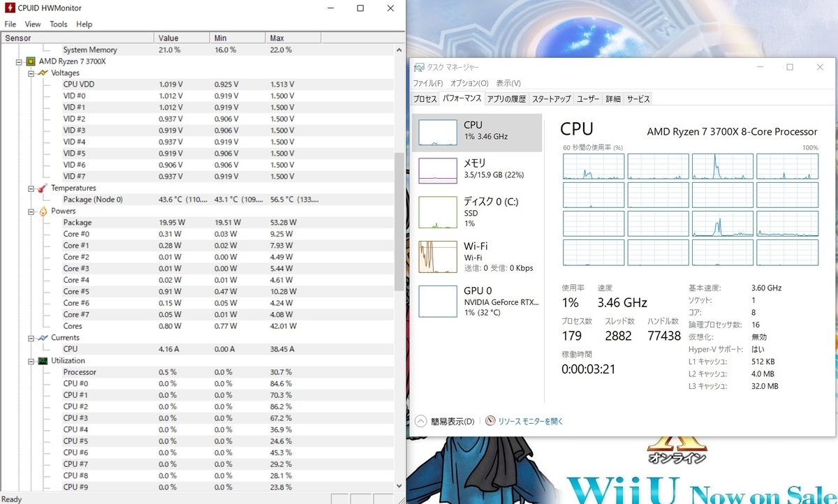The width and height of the screenshot is (838, 504).
Task: Click the Currents node icon
Action: pos(43,337)
